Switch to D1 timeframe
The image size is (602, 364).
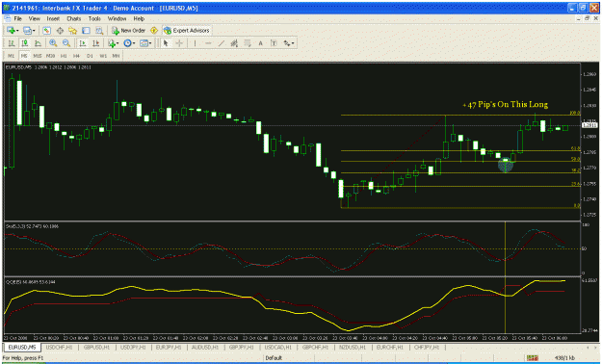click(90, 56)
